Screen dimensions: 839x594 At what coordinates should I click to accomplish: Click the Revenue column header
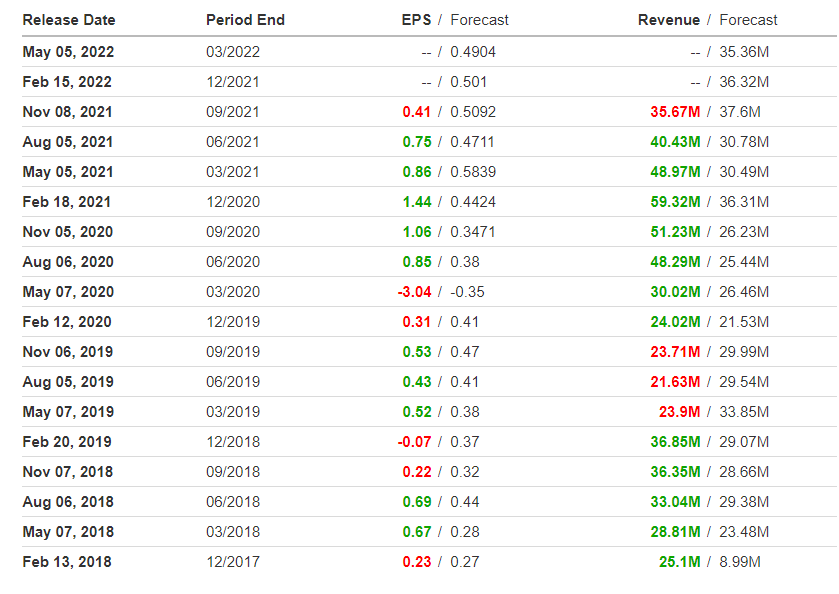point(669,20)
